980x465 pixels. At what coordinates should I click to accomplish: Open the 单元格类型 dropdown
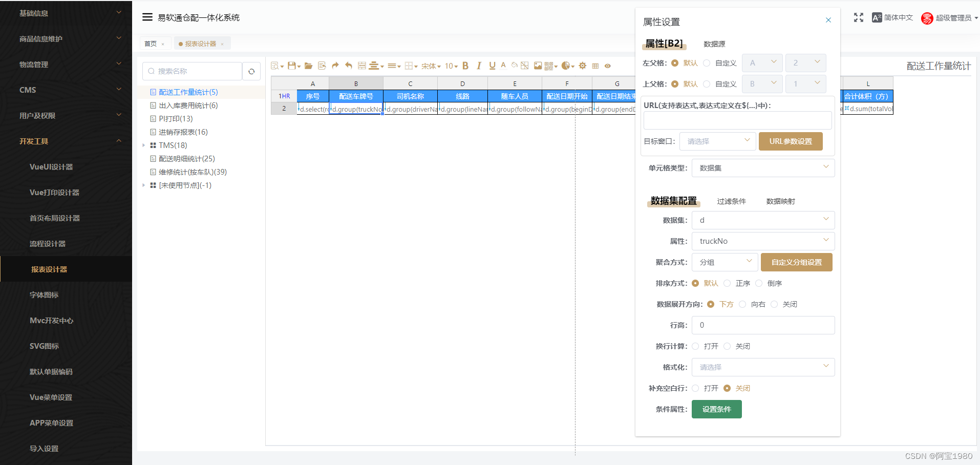(x=763, y=168)
